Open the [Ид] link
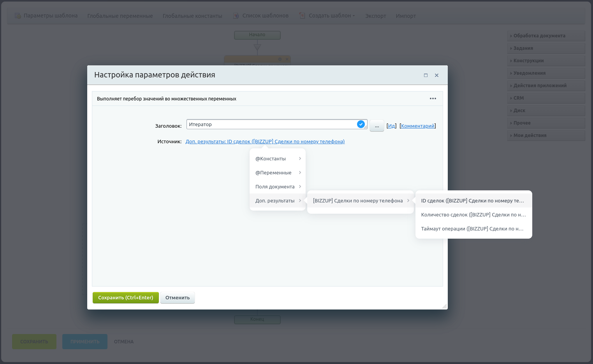 391,126
